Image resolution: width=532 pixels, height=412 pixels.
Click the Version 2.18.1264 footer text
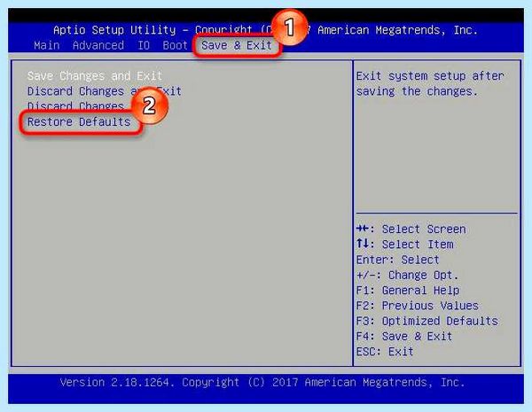point(262,383)
